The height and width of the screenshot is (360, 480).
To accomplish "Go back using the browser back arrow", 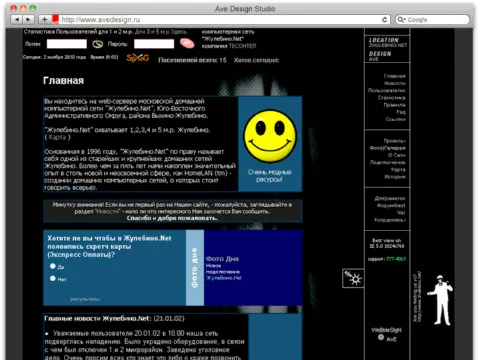I will (x=17, y=20).
